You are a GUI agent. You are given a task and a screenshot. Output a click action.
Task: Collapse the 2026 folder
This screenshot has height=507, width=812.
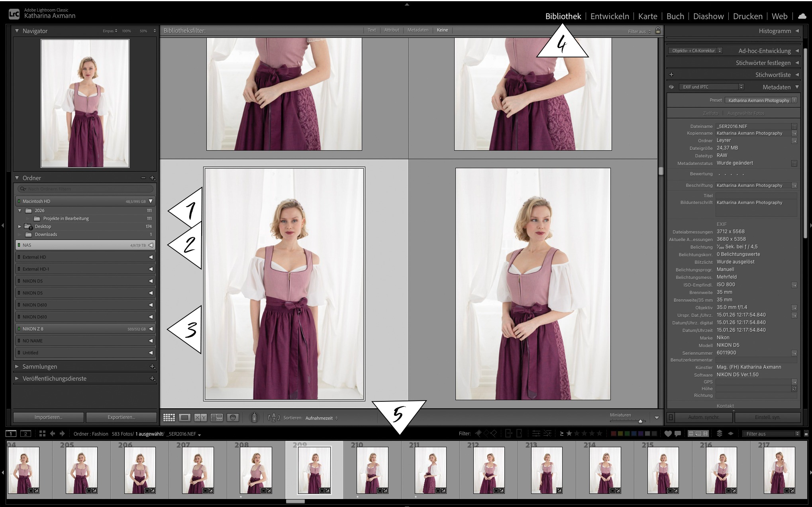tap(20, 210)
